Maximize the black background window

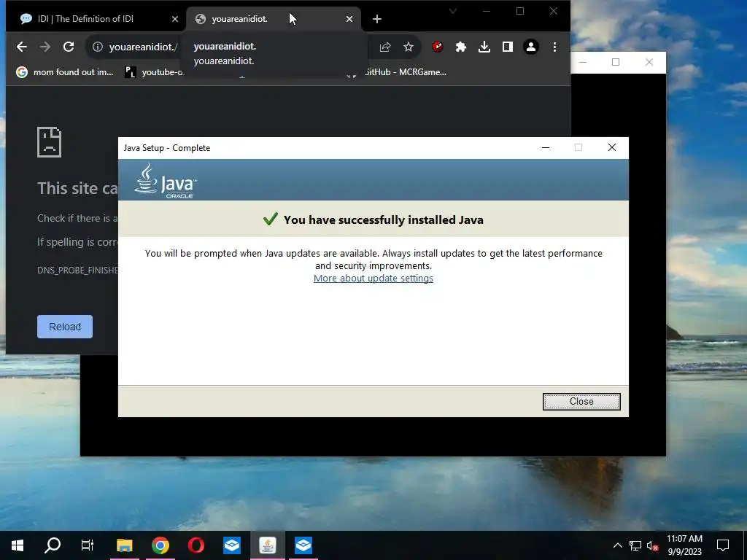tap(616, 63)
